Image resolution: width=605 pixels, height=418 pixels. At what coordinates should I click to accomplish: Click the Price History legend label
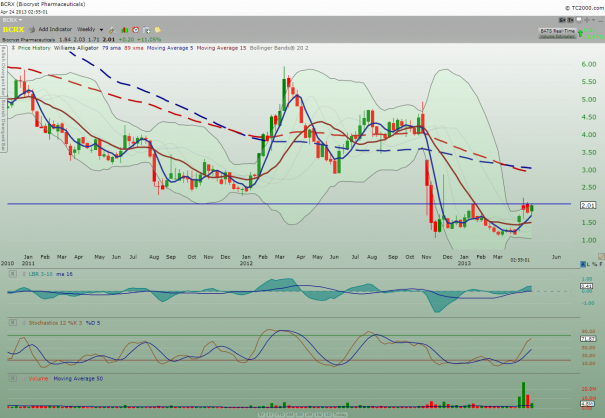34,48
